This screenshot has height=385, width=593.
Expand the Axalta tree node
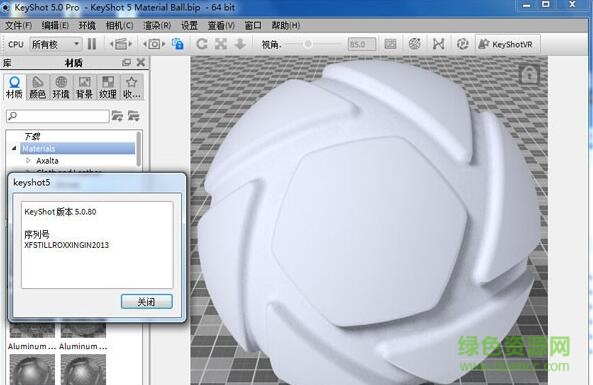tap(28, 160)
